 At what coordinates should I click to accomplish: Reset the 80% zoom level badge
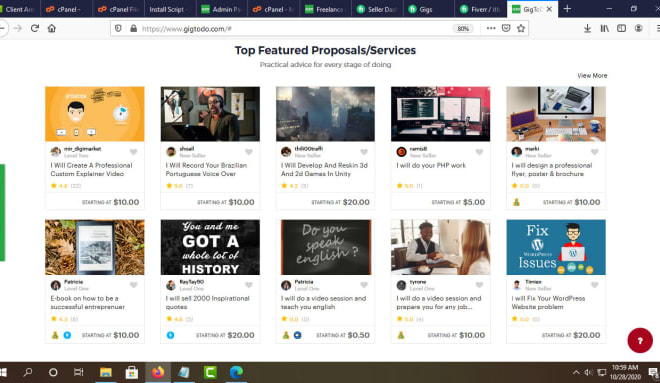[x=463, y=29]
